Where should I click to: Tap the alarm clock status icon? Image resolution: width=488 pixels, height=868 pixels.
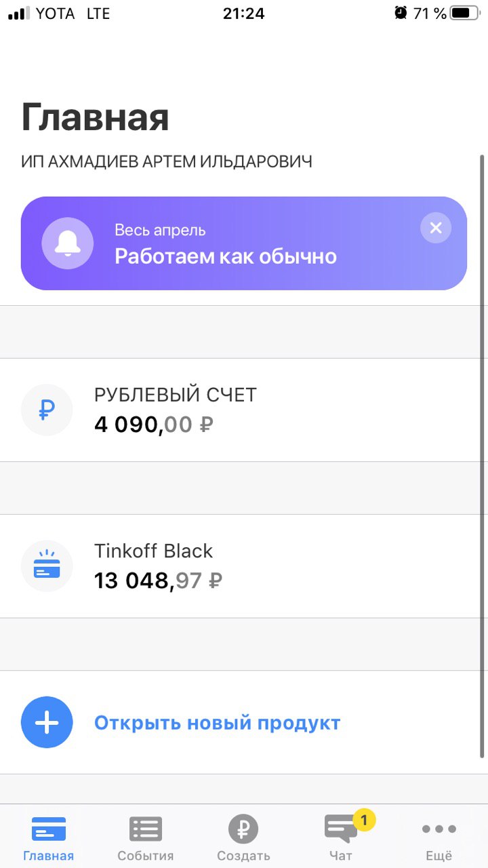(x=401, y=13)
